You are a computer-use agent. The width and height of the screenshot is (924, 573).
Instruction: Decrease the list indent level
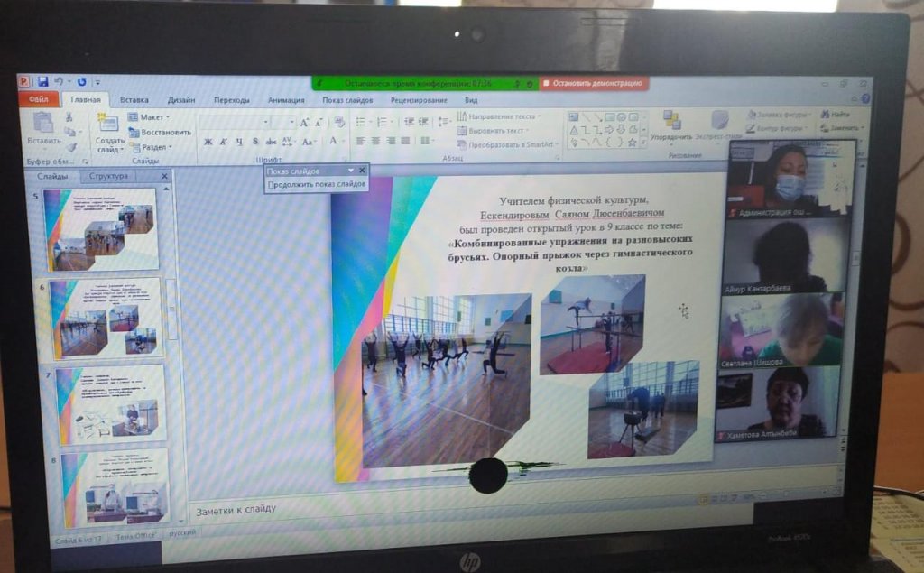[409, 122]
